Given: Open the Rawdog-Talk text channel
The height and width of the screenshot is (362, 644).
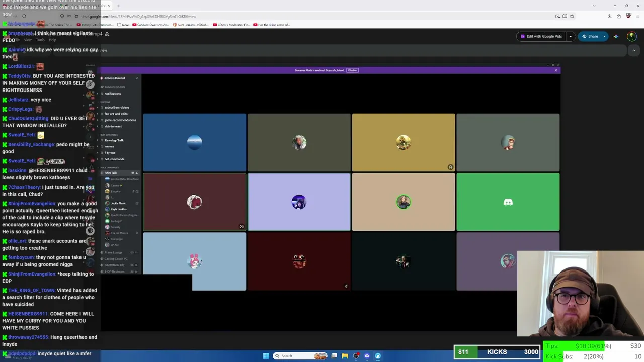Looking at the screenshot, I should pos(114,140).
